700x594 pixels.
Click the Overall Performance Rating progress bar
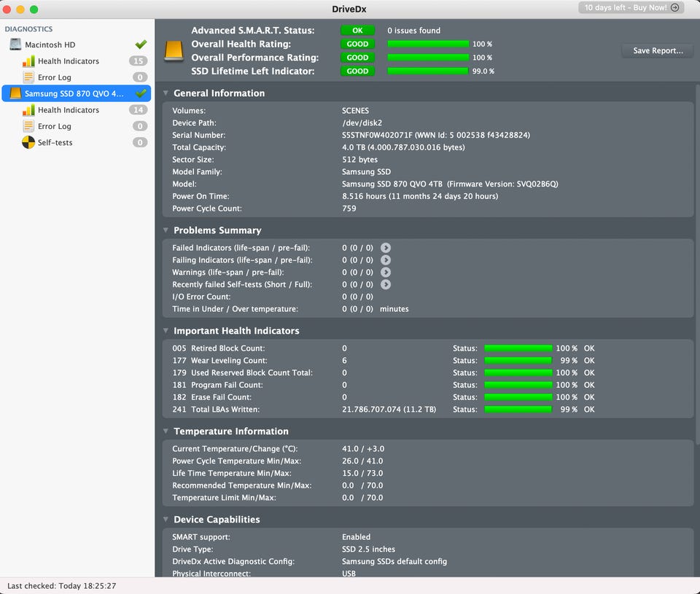(x=428, y=57)
